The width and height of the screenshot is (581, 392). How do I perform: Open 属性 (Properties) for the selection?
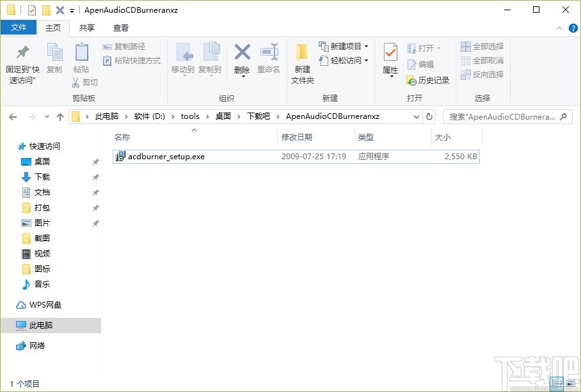tap(390, 59)
